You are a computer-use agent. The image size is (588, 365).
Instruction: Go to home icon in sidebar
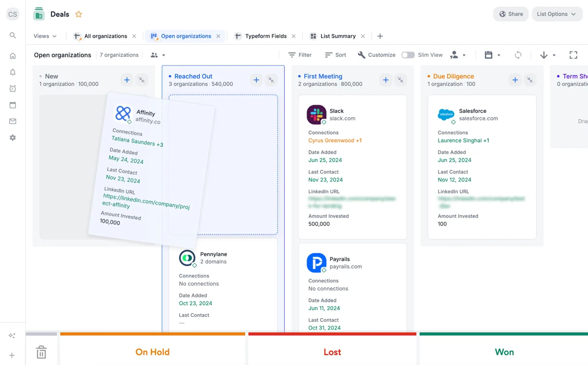12,56
